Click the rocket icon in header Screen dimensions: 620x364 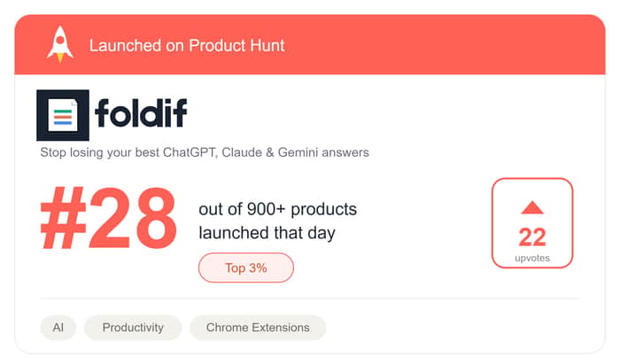point(60,44)
